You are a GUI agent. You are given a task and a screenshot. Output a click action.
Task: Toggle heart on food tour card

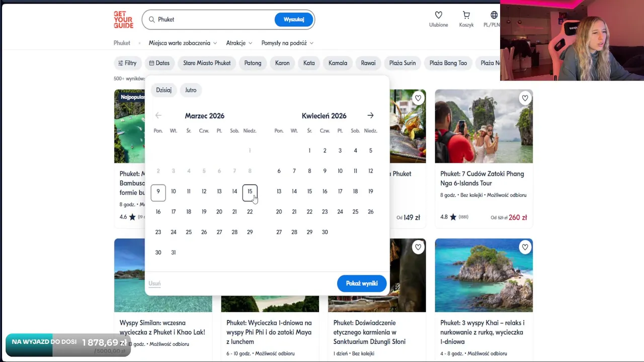pos(418,98)
